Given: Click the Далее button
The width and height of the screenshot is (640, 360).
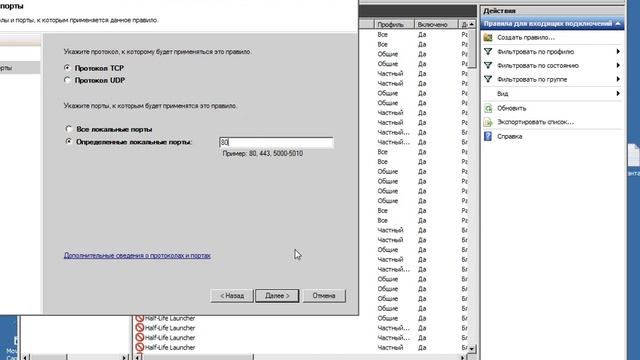Looking at the screenshot, I should (277, 296).
